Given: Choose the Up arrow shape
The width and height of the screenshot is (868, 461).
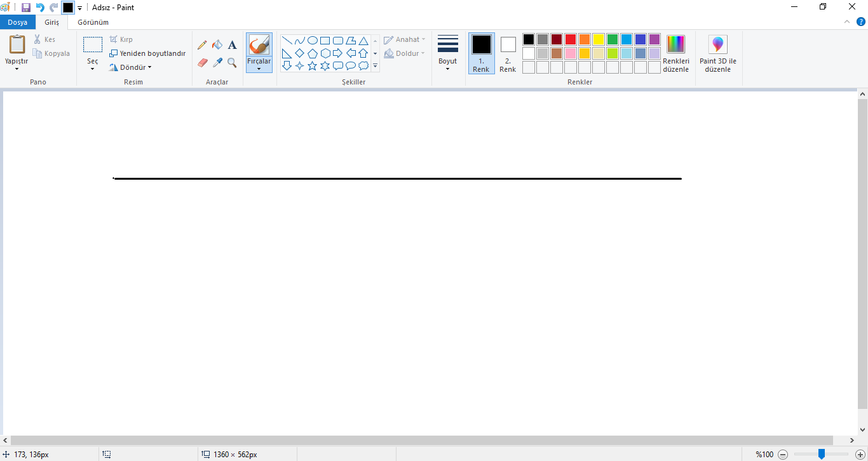Looking at the screenshot, I should [363, 53].
